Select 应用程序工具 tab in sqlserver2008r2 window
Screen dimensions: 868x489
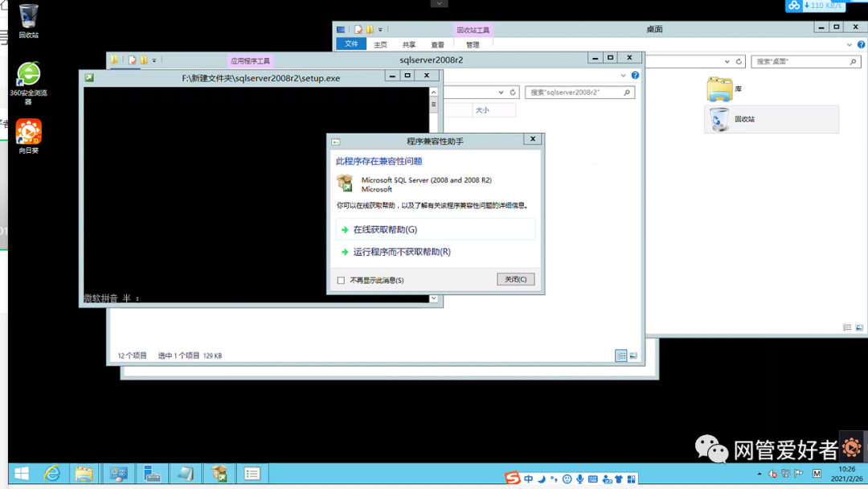250,61
